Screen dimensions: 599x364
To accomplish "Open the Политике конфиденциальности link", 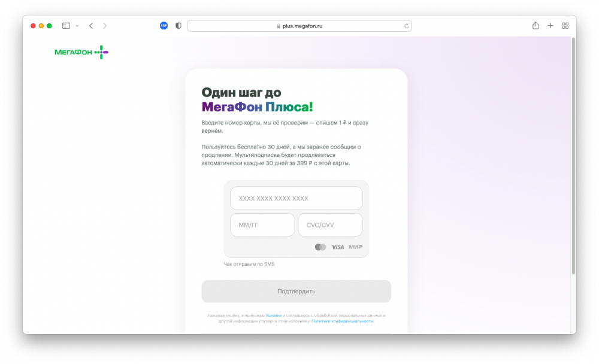I will click(x=342, y=321).
